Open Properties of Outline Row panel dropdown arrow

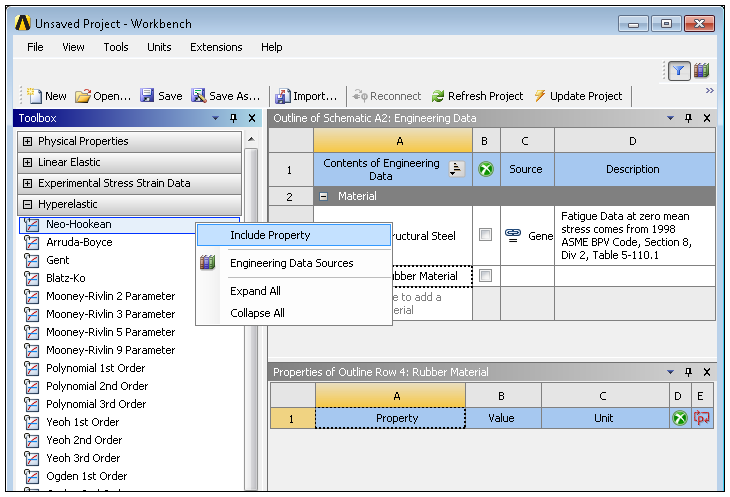(670, 372)
